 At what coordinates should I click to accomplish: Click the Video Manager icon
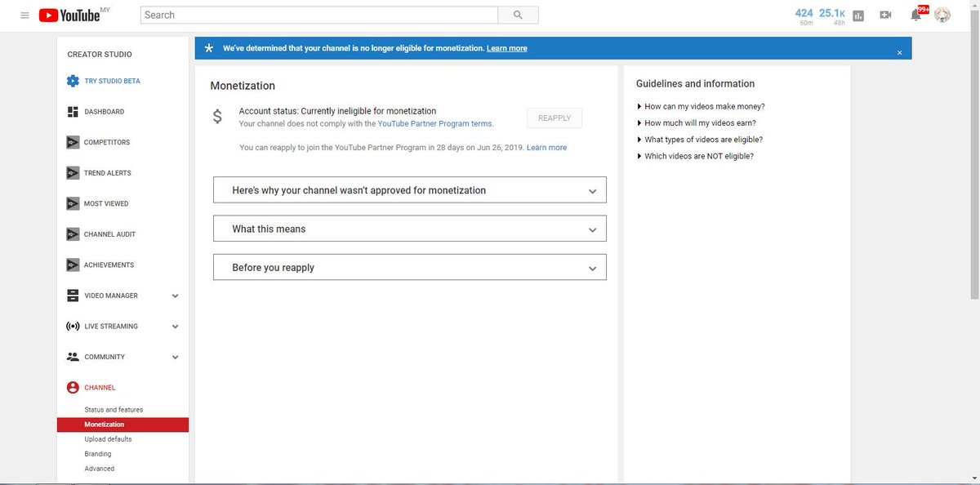click(73, 296)
